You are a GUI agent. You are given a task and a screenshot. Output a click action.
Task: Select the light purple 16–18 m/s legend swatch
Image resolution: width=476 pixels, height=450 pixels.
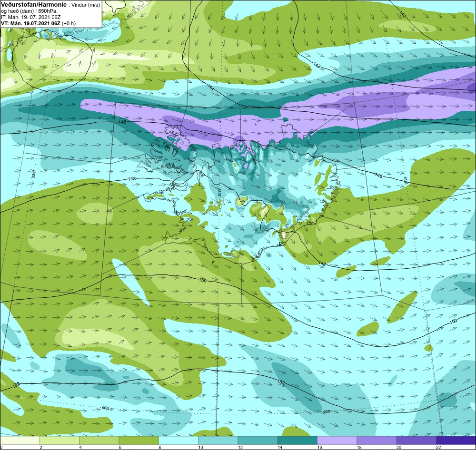tap(337, 440)
